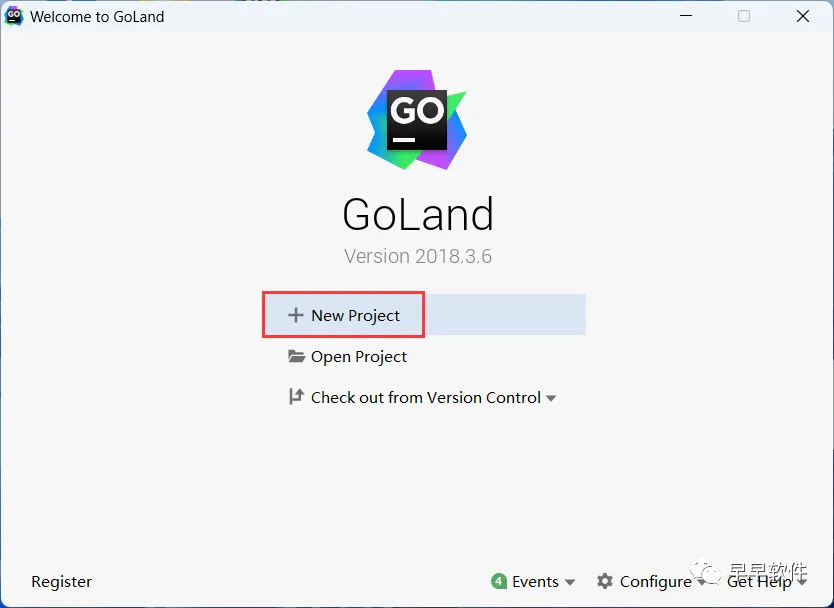Click the Configure gear icon
Viewport: 834px width, 608px height.
pyautogui.click(x=605, y=581)
